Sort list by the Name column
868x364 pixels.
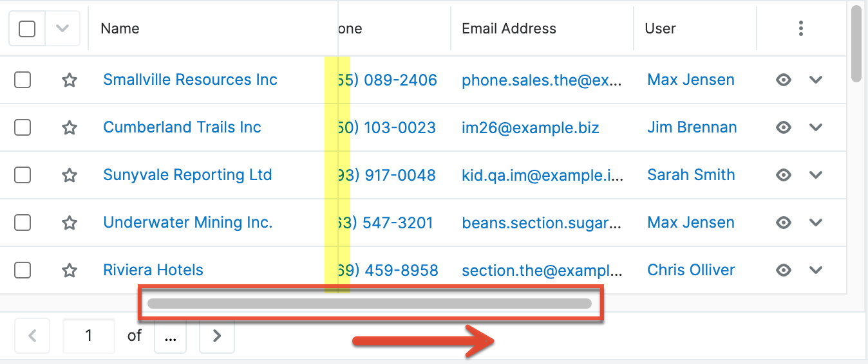coord(120,29)
